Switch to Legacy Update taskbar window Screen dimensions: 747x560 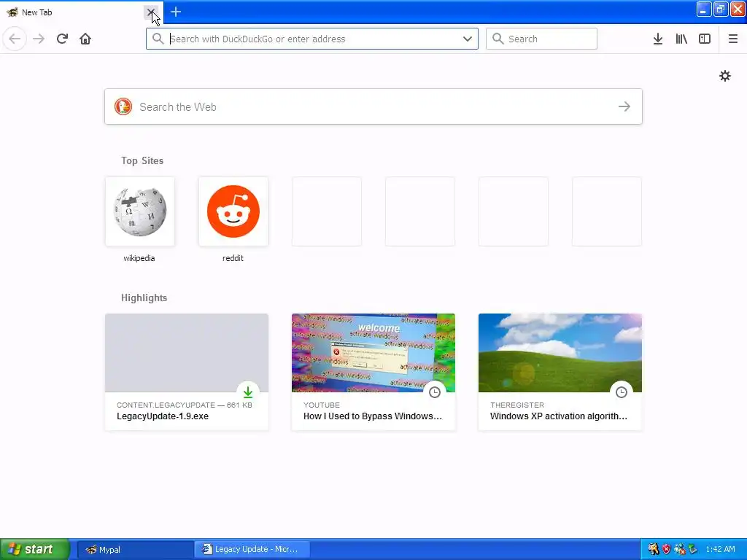coord(252,550)
